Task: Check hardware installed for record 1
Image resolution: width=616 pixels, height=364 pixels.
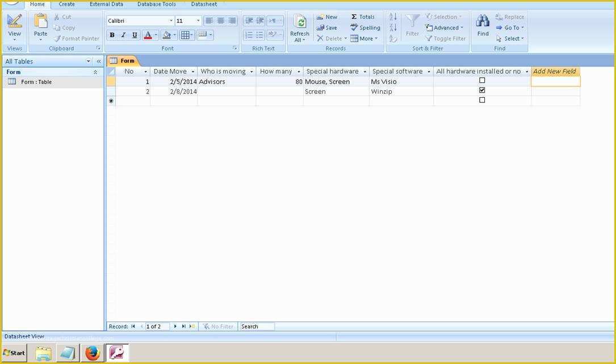Action: pos(482,80)
